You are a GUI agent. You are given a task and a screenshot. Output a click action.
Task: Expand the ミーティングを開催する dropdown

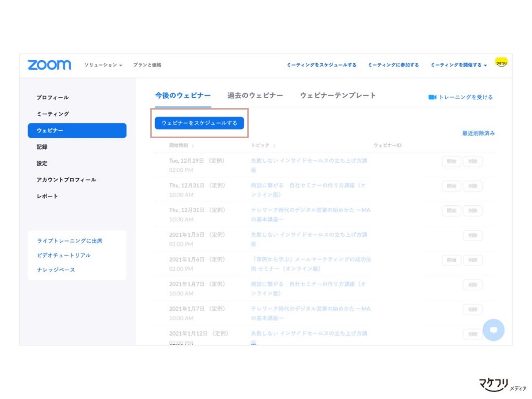(458, 65)
